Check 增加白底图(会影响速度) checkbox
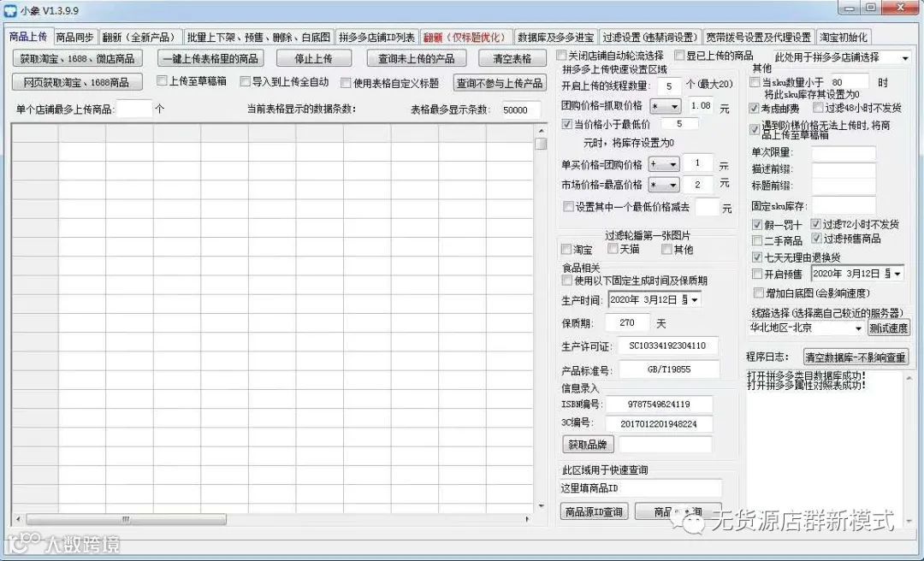This screenshot has width=924, height=561. click(x=758, y=292)
